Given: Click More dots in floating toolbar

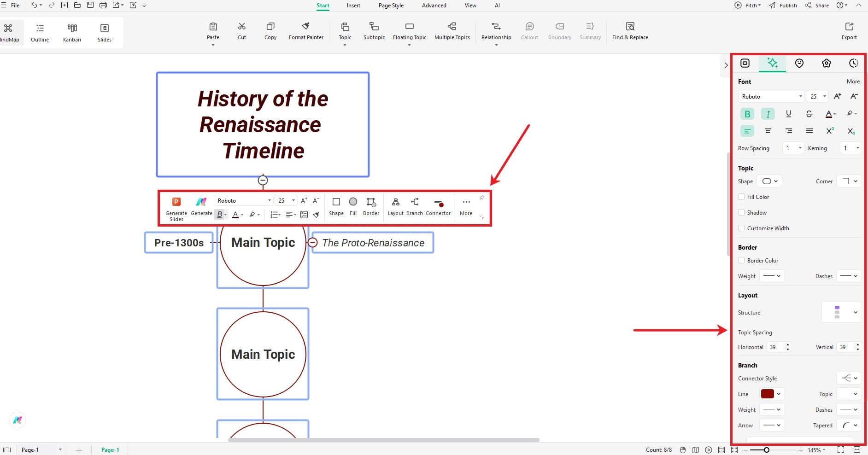Looking at the screenshot, I should pos(466,202).
